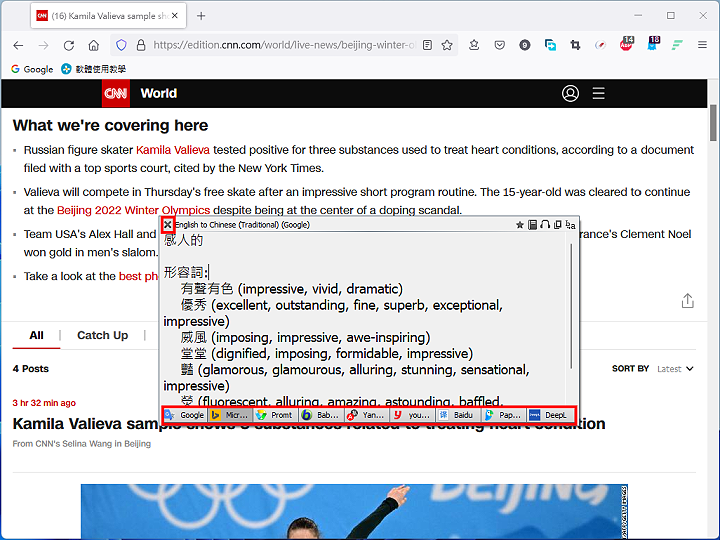
Task: Follow the Kamila Valieva red link
Action: pos(173,150)
